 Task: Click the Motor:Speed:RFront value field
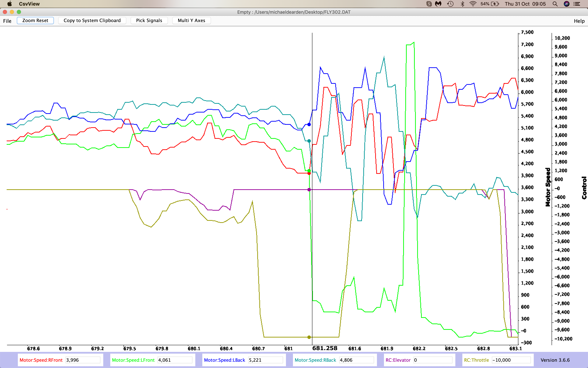[83, 360]
